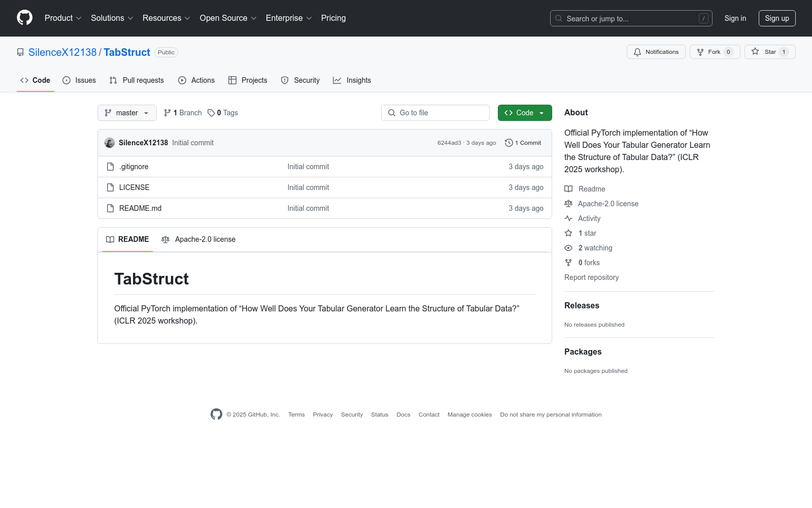Open the footer Docs link

(403, 415)
